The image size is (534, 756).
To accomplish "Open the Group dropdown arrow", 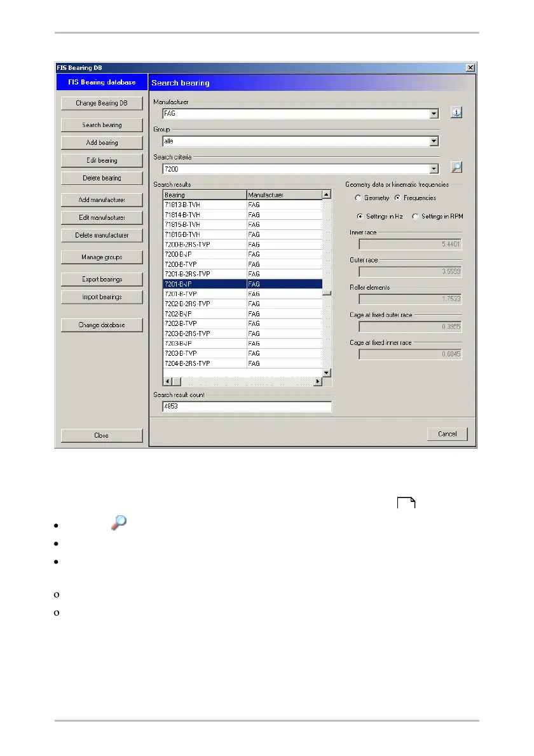I will point(434,141).
